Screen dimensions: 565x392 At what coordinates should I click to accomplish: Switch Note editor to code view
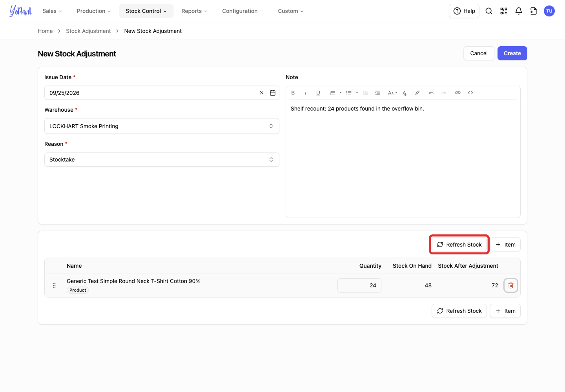pos(470,93)
